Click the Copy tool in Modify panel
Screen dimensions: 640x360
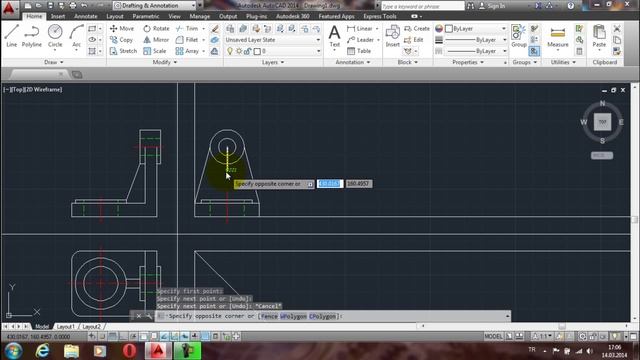point(121,40)
